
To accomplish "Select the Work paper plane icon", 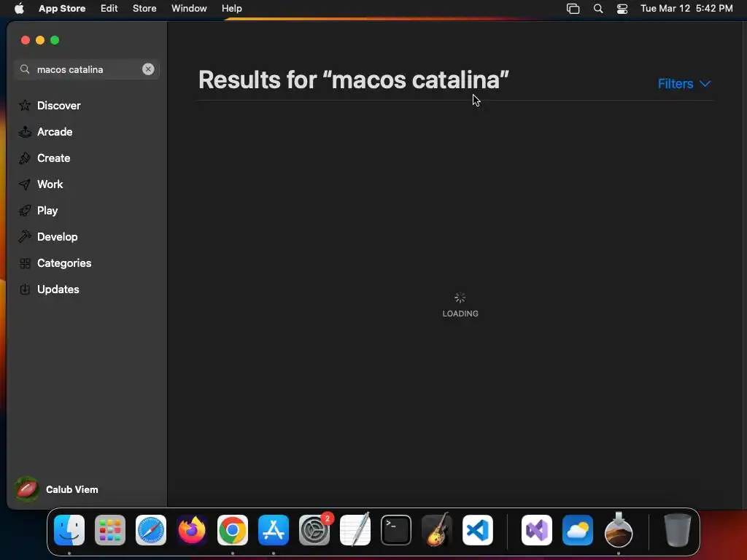I will tap(25, 184).
